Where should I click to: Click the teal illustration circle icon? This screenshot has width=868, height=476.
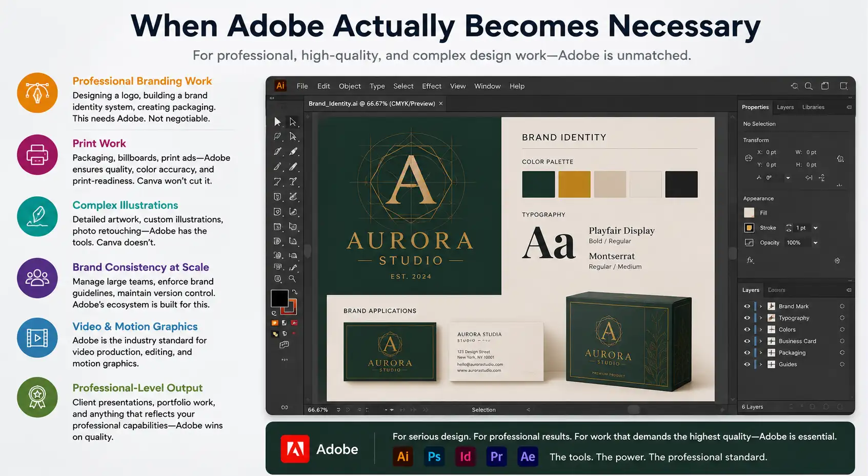(x=37, y=216)
